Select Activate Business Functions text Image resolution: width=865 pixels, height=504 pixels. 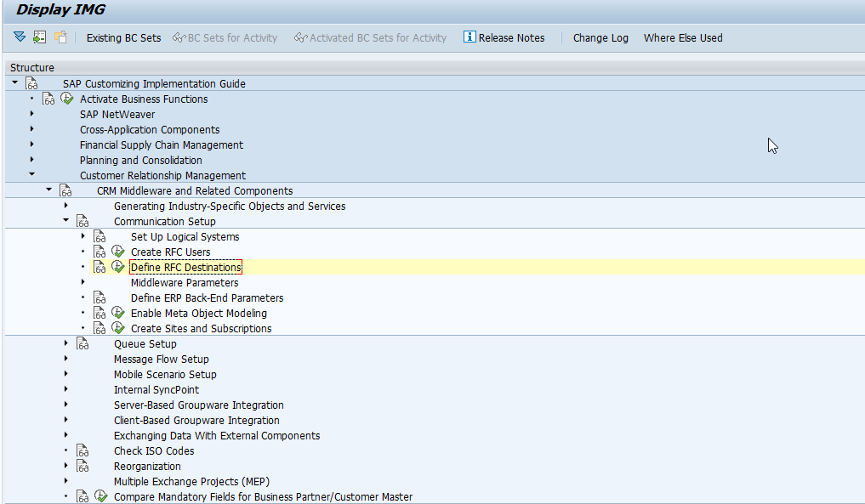144,99
